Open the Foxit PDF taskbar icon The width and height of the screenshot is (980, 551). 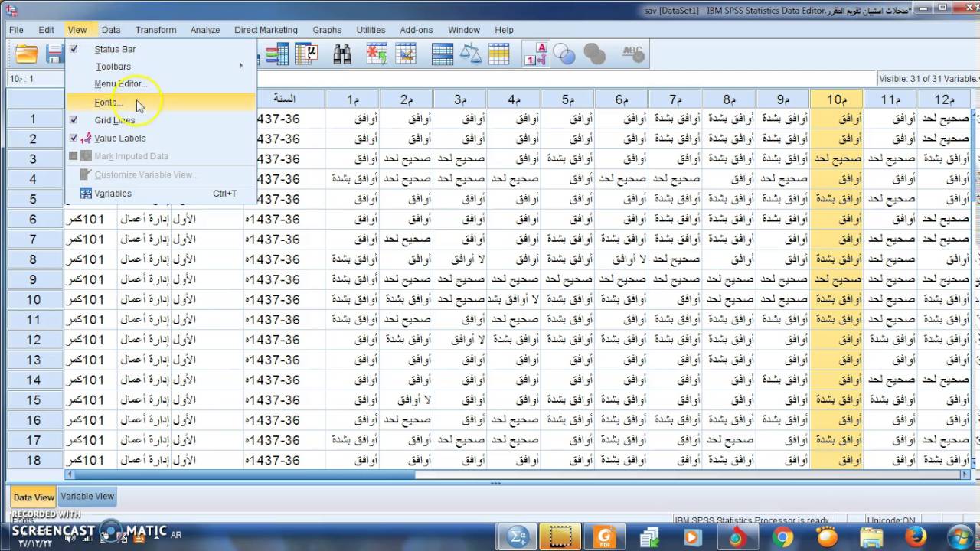605,537
